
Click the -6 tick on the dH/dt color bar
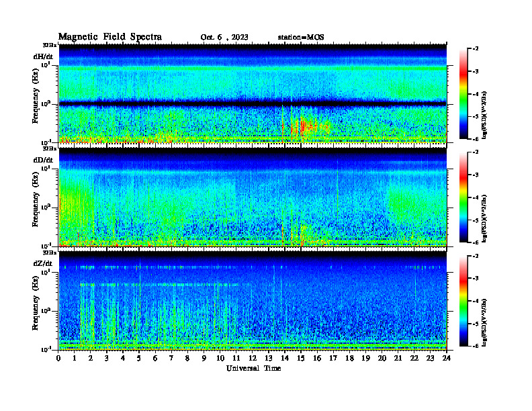tap(476, 139)
